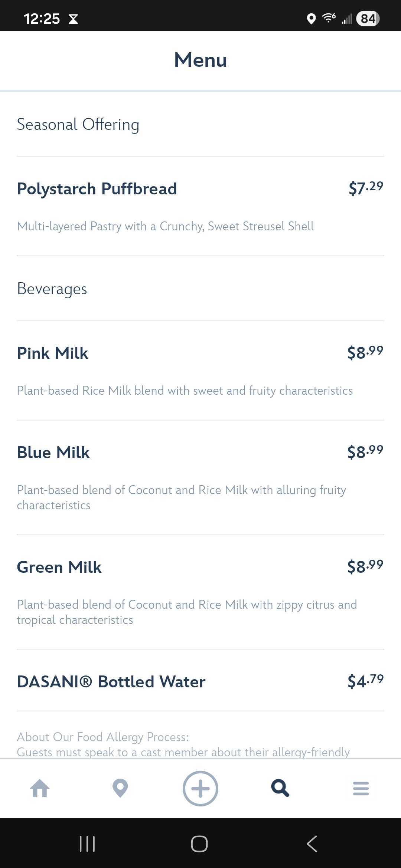Select the Blue Milk menu item

[x=53, y=453]
